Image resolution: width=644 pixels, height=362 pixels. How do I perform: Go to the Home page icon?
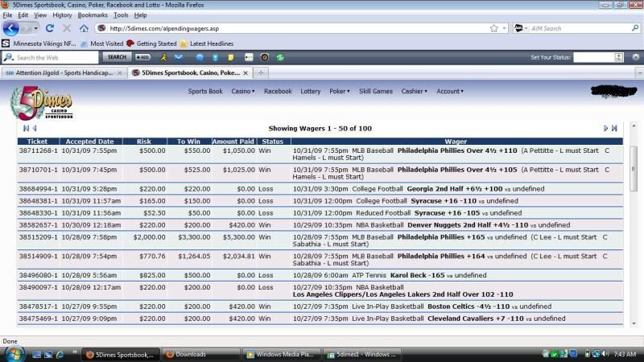(x=84, y=28)
